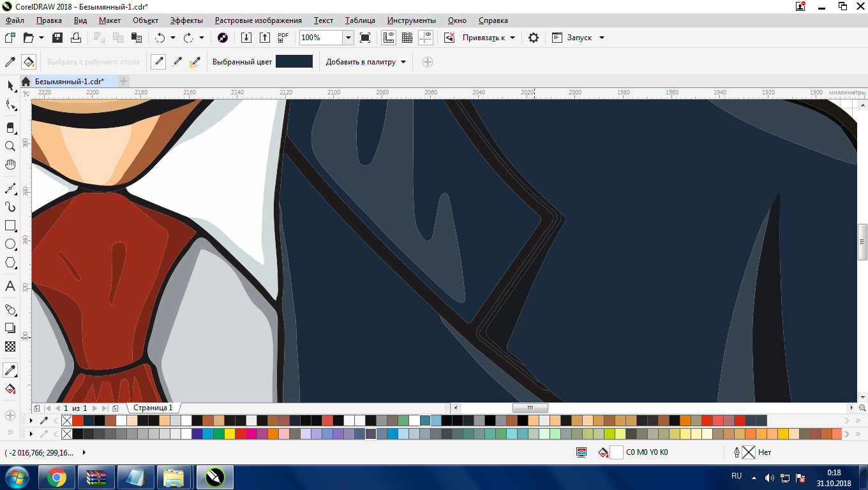Click the Print icon
Viewport: 868px width, 490px height.
(76, 38)
